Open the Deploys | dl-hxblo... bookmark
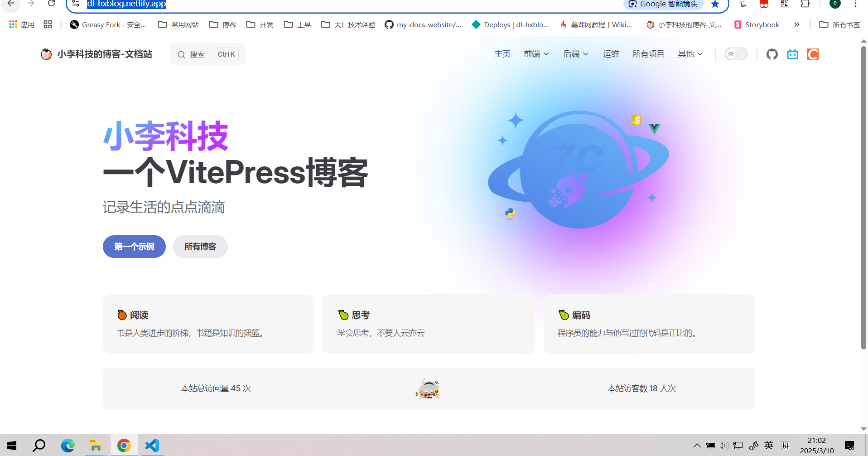 (510, 24)
